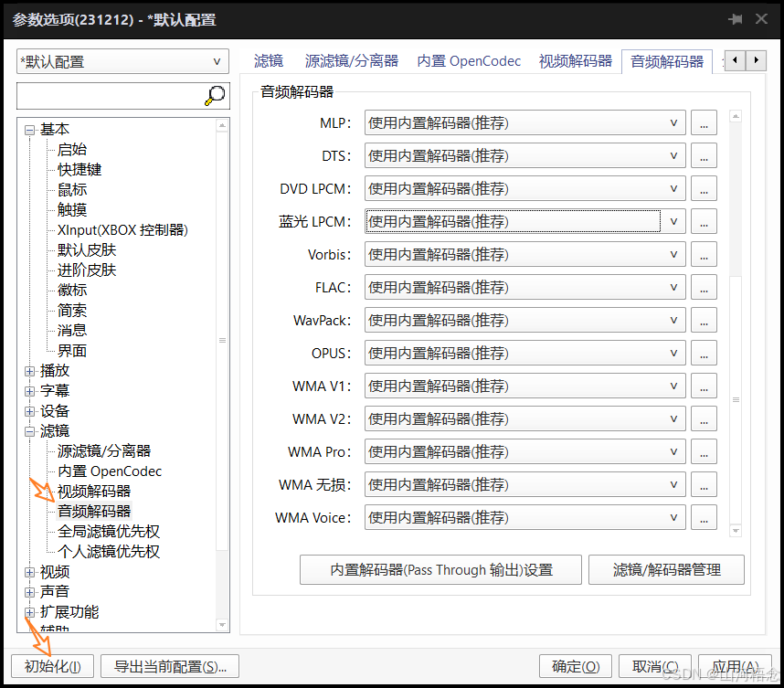
Task: Collapse the 滤镜 tree node
Action: 29,431
